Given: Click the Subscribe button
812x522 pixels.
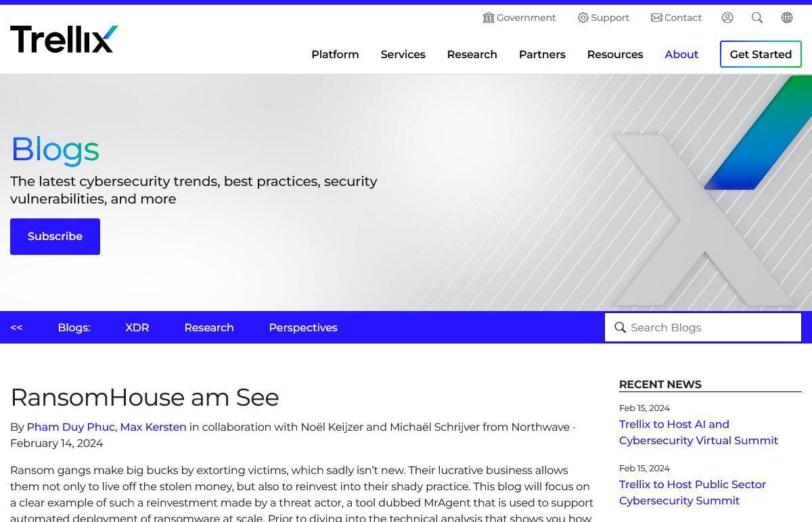Looking at the screenshot, I should [x=55, y=237].
